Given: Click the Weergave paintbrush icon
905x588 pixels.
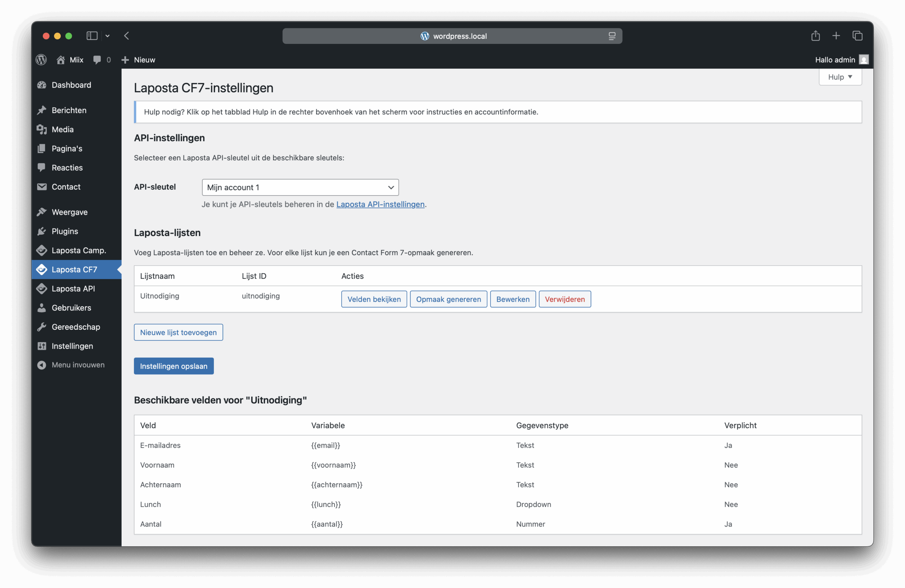Looking at the screenshot, I should click(x=42, y=212).
